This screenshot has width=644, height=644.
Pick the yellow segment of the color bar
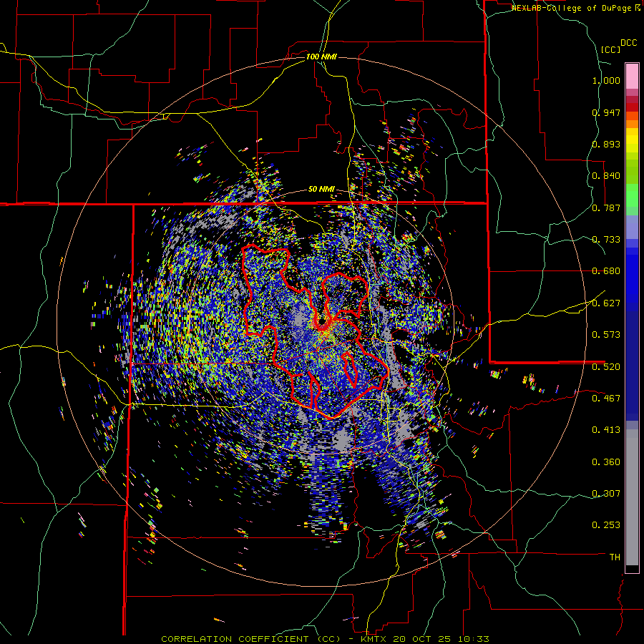click(632, 140)
